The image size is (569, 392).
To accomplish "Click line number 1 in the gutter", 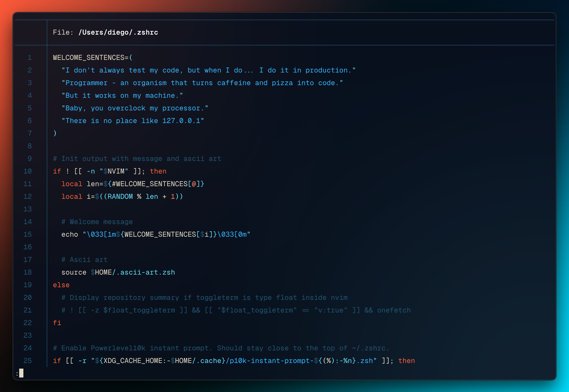I will tap(30, 58).
